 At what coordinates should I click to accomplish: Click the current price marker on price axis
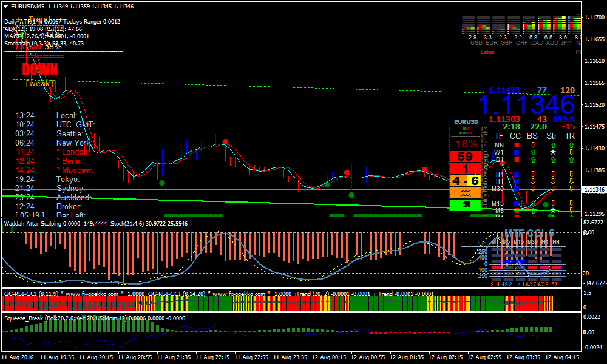tap(593, 190)
